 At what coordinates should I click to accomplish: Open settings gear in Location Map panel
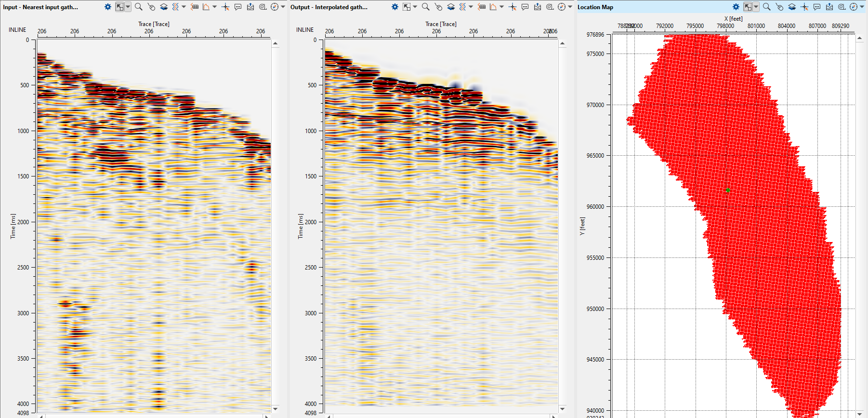click(x=736, y=7)
